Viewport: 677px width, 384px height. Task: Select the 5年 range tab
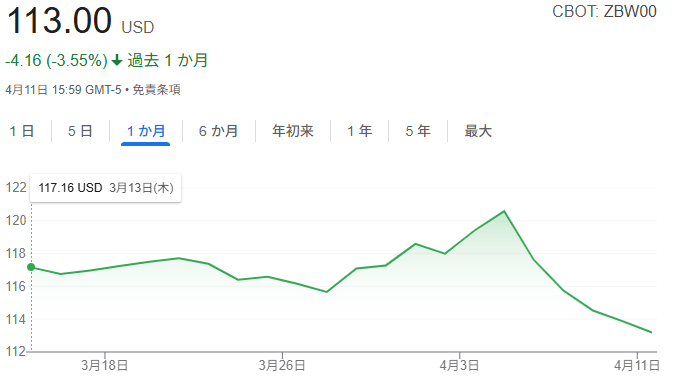coord(418,131)
